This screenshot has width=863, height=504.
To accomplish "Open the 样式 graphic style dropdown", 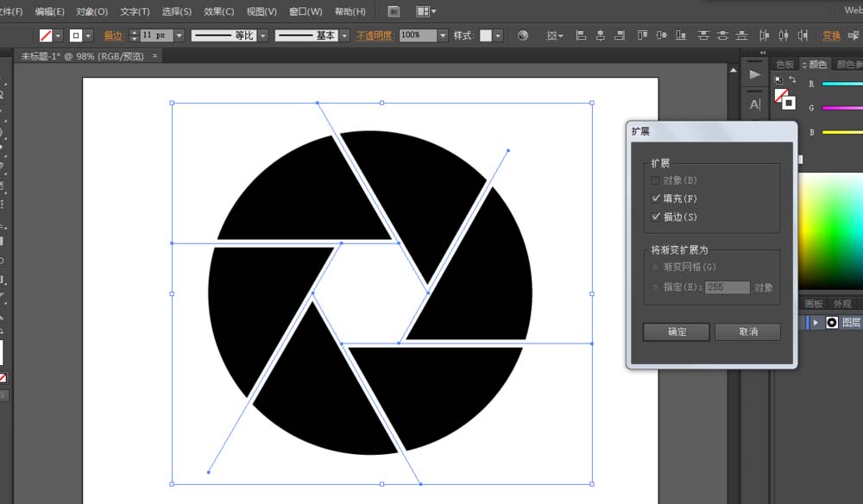I will (498, 35).
